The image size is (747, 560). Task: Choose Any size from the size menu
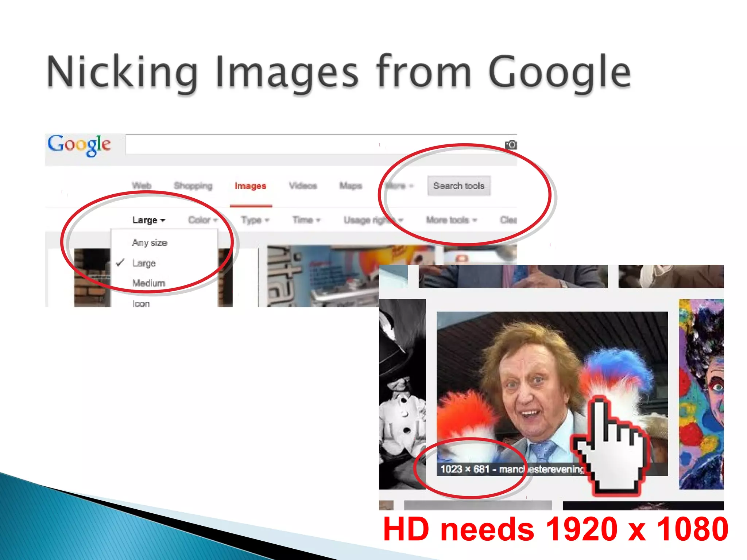[x=150, y=243]
